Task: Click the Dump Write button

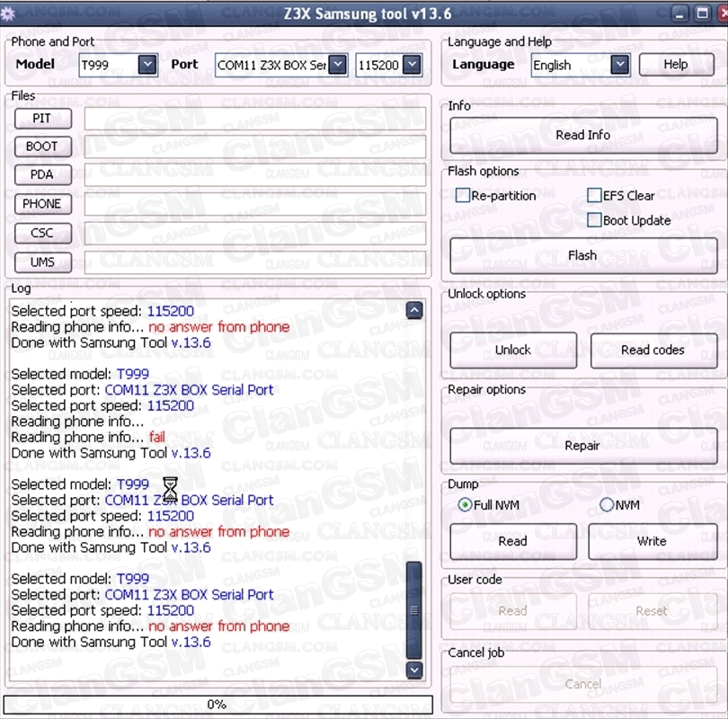Action: point(653,541)
